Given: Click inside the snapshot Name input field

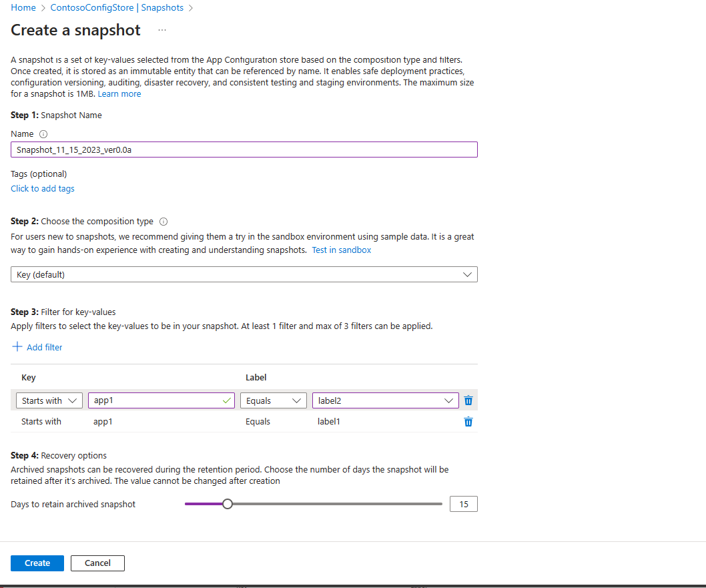Looking at the screenshot, I should [x=244, y=149].
